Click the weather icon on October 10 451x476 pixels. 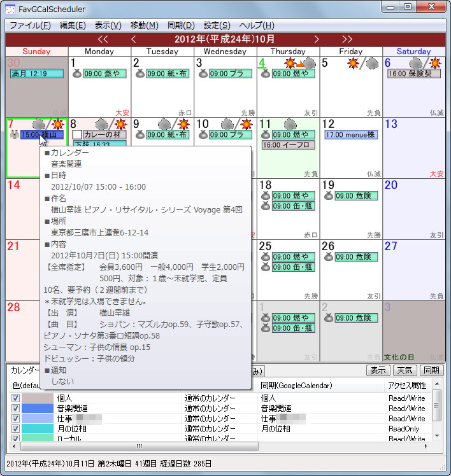pos(237,124)
